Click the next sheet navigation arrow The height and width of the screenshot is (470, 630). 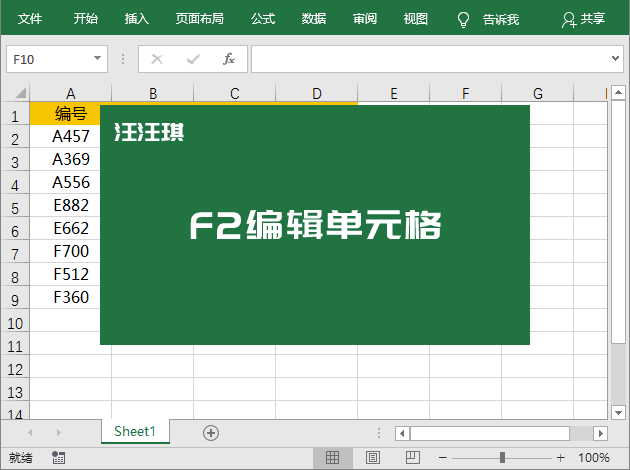59,433
